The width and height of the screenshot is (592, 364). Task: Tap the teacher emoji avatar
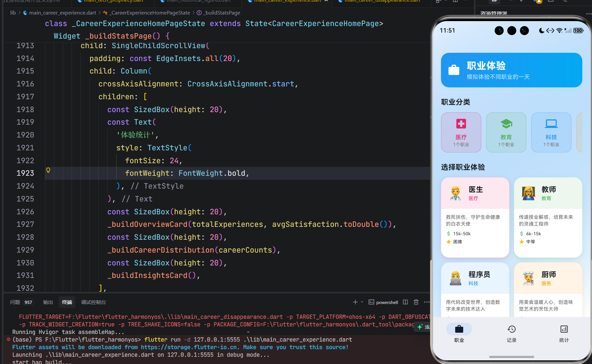pyautogui.click(x=528, y=193)
